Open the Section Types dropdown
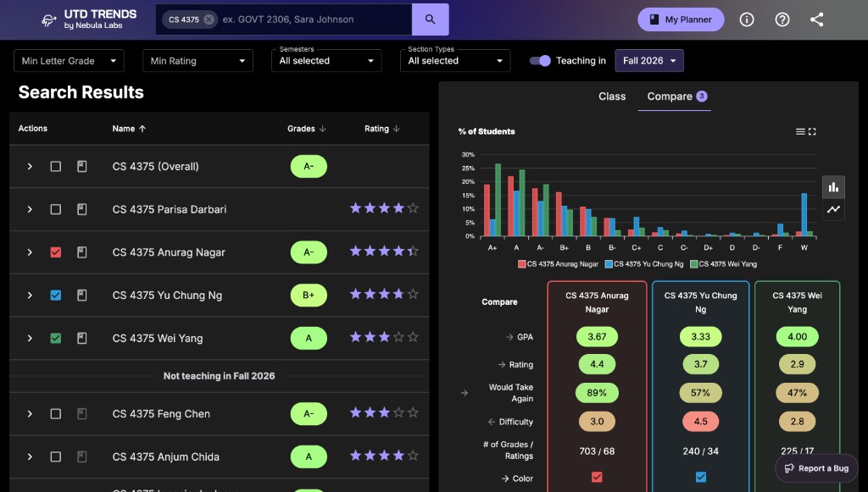Image resolution: width=868 pixels, height=492 pixels. click(455, 61)
